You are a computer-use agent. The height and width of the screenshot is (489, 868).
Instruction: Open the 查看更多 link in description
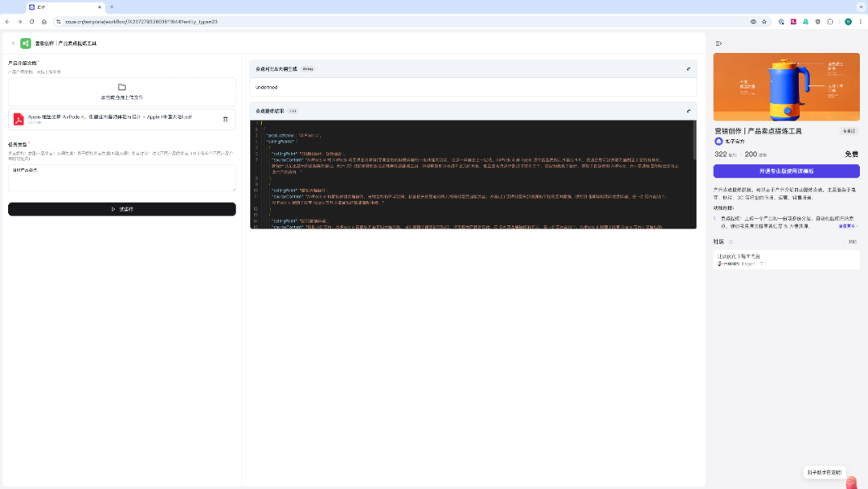point(848,226)
